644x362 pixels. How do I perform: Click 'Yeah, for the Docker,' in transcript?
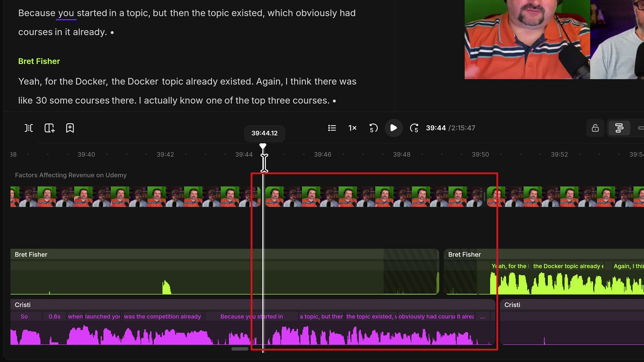click(x=63, y=81)
